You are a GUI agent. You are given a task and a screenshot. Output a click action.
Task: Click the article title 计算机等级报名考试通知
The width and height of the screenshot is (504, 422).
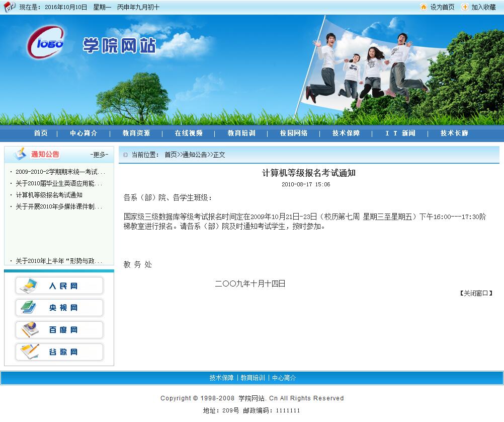coord(308,173)
